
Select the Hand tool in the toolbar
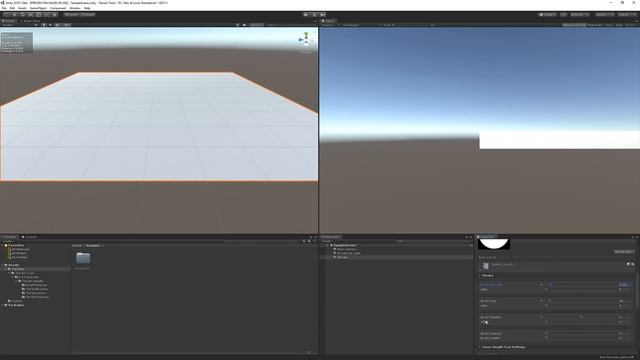coord(7,14)
